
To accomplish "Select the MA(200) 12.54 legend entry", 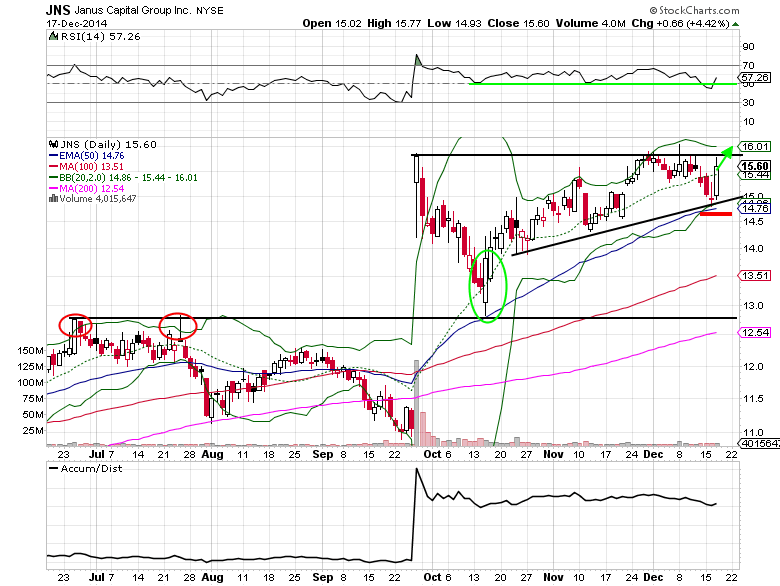I will 86,188.
